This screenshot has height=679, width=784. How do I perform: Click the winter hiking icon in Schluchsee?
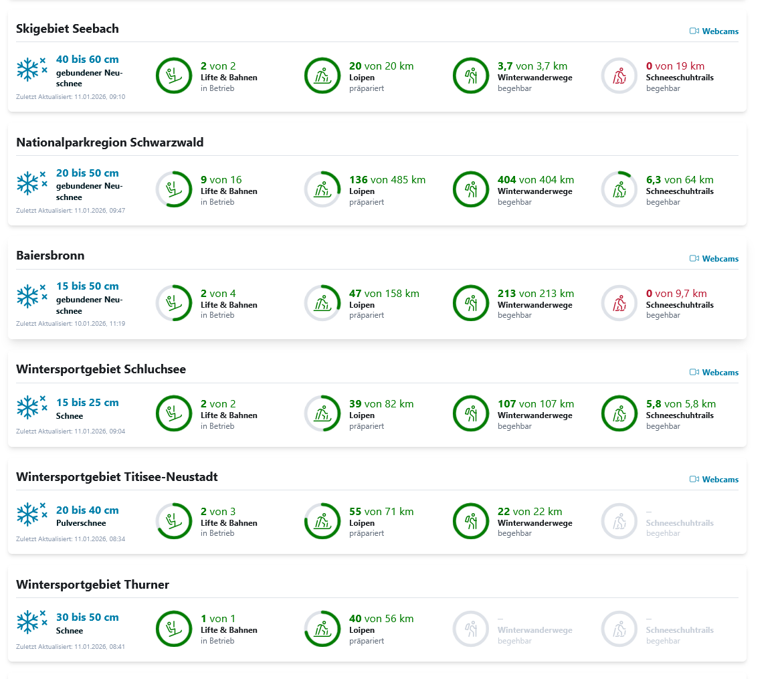pos(471,413)
